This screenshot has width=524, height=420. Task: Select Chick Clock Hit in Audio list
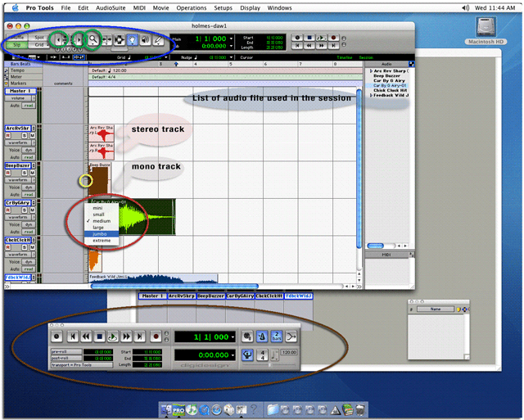390,90
